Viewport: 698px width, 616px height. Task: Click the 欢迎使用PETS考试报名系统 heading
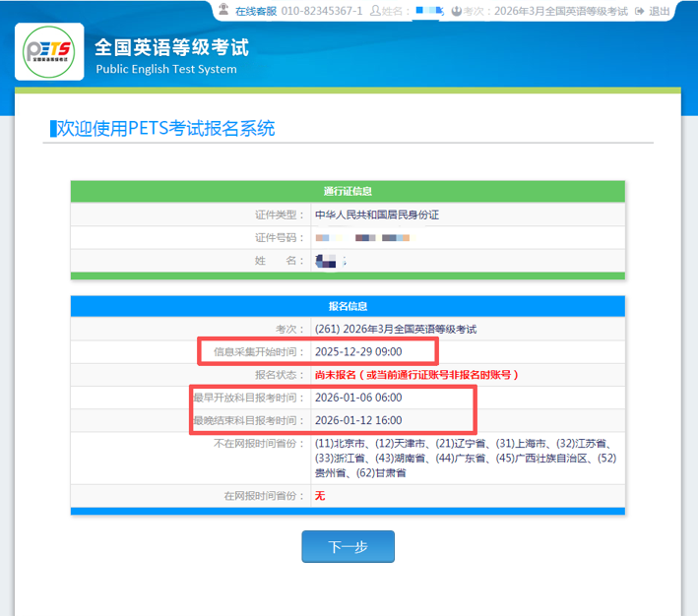click(165, 129)
